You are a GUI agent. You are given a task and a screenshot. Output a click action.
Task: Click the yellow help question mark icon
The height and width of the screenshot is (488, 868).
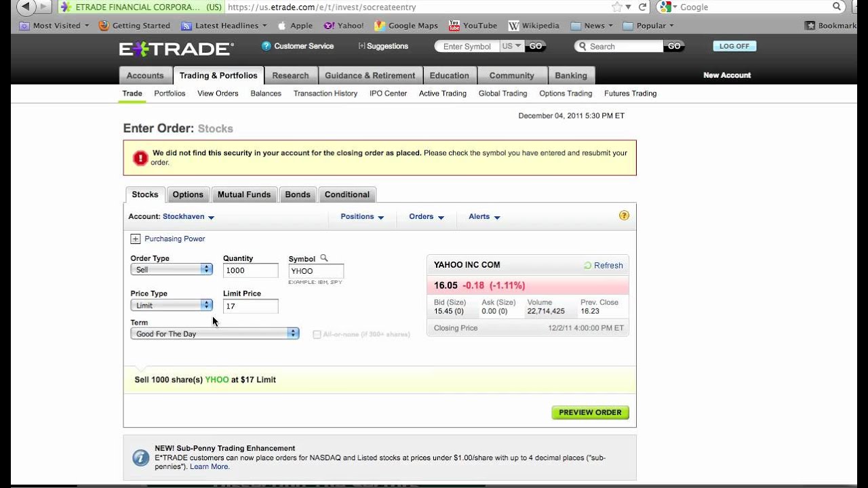(x=624, y=216)
